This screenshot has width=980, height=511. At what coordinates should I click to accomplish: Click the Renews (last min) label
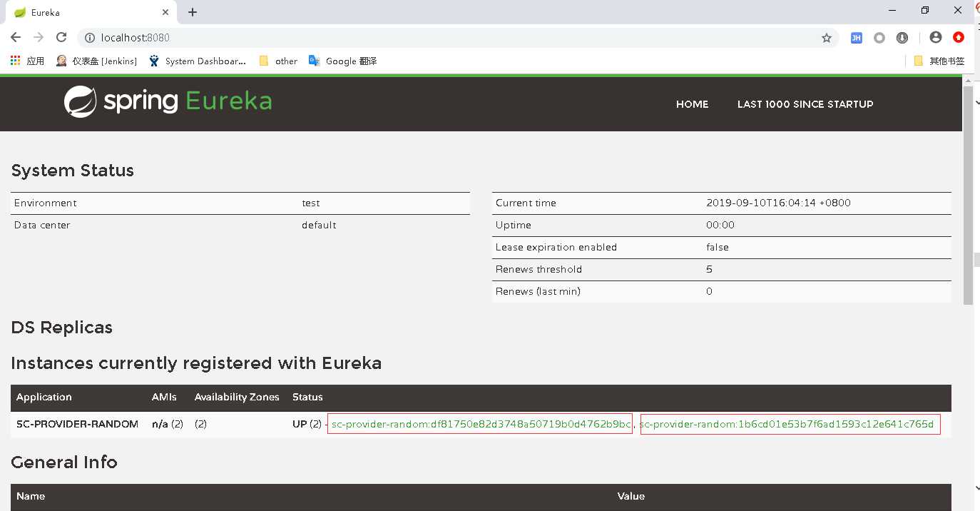pos(538,291)
